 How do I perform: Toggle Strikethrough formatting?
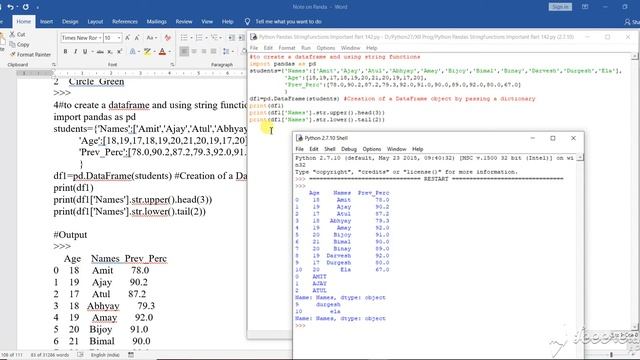(100, 51)
